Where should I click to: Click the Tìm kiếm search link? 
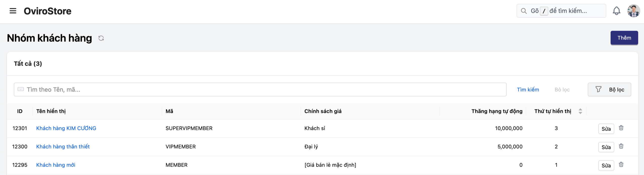click(x=528, y=90)
